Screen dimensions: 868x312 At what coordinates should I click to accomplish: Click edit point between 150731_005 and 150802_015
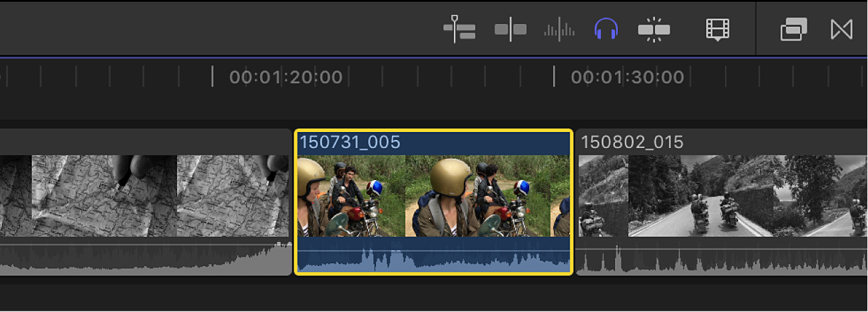pos(574,200)
